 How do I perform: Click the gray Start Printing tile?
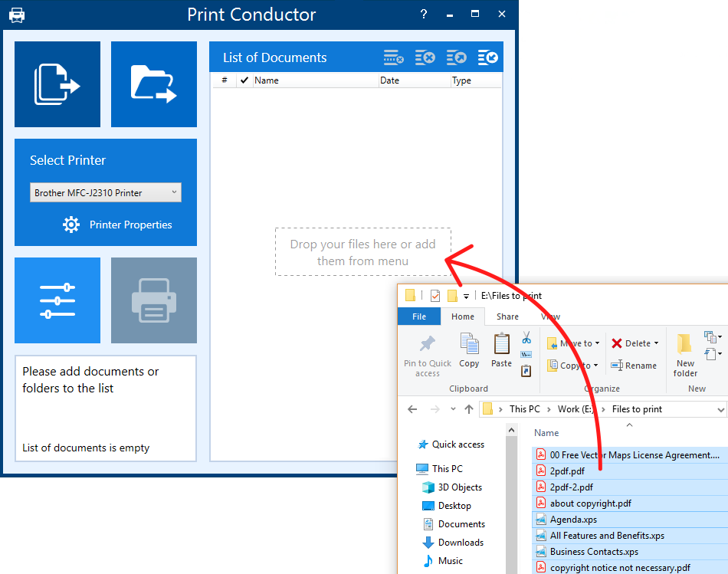click(154, 300)
